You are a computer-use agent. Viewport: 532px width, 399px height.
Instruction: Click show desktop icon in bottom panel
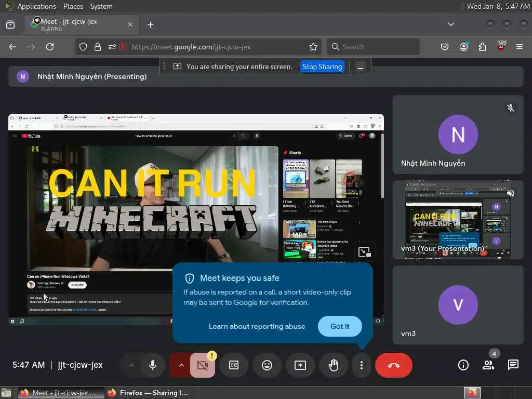pos(6,393)
